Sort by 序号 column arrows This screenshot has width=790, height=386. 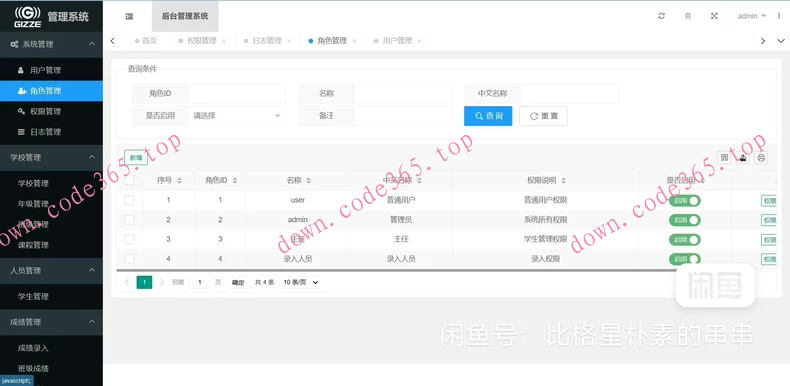point(179,180)
